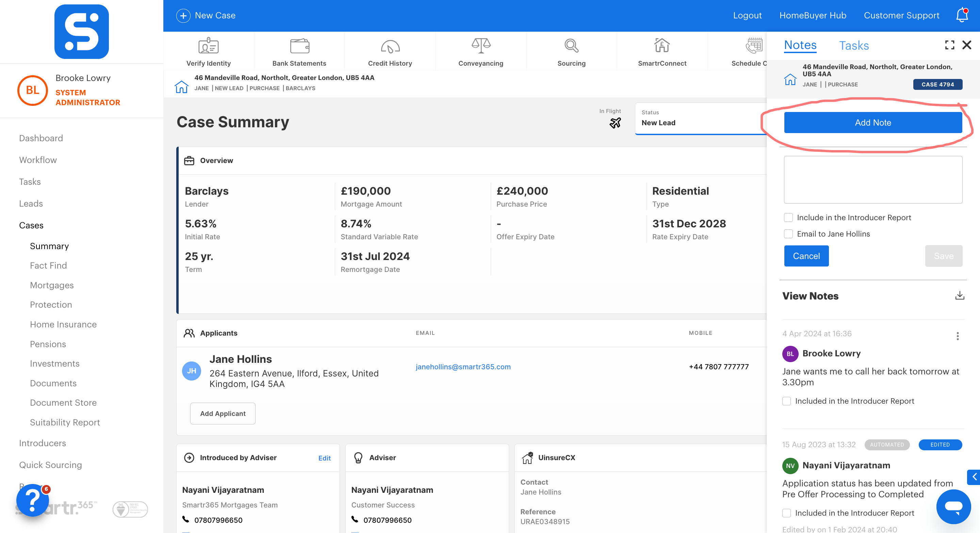This screenshot has height=533, width=980.
Task: Tick Include in the Introducer Report
Action: coord(788,217)
